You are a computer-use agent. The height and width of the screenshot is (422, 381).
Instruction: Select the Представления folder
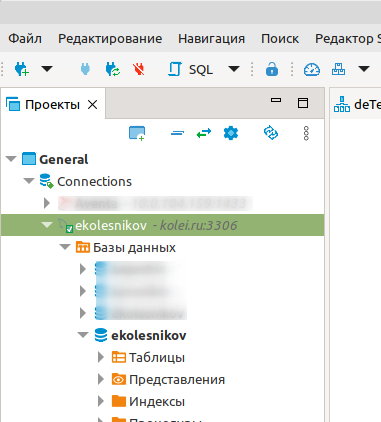[x=177, y=380]
